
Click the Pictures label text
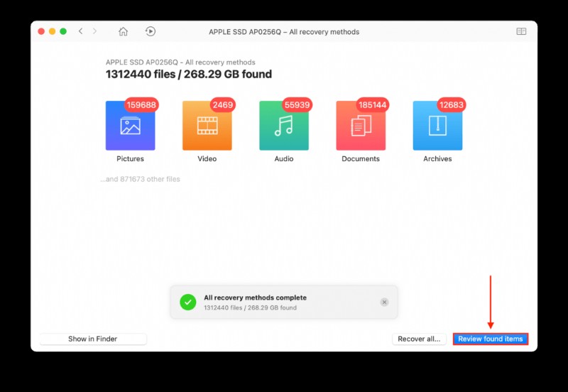coord(131,158)
